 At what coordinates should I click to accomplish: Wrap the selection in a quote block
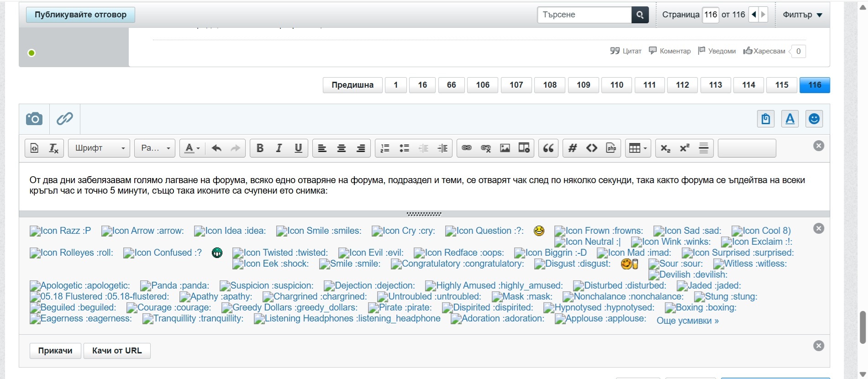(x=548, y=148)
